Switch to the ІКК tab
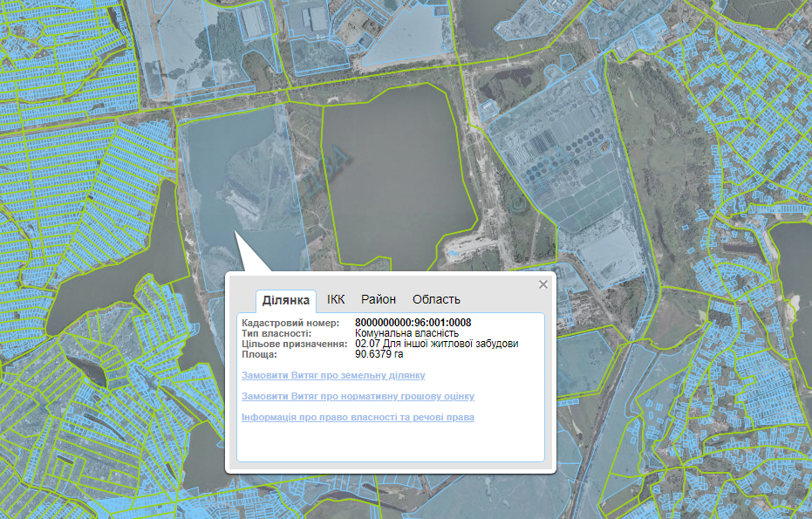 point(336,299)
